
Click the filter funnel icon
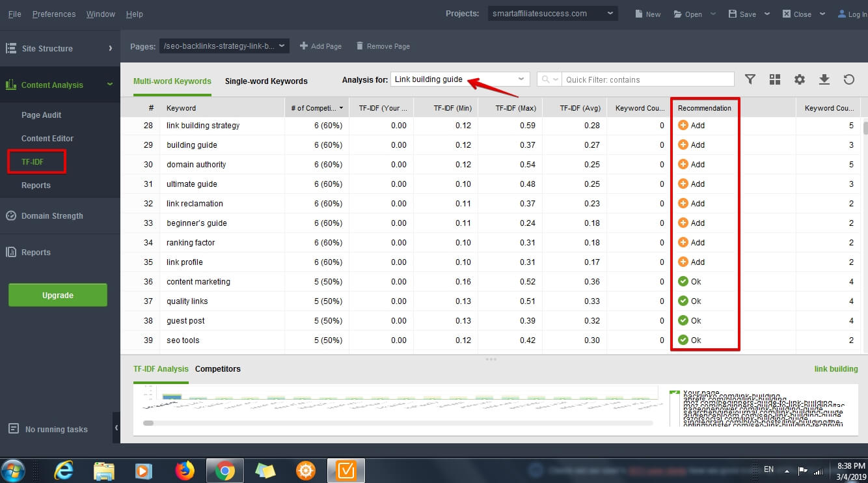[750, 79]
